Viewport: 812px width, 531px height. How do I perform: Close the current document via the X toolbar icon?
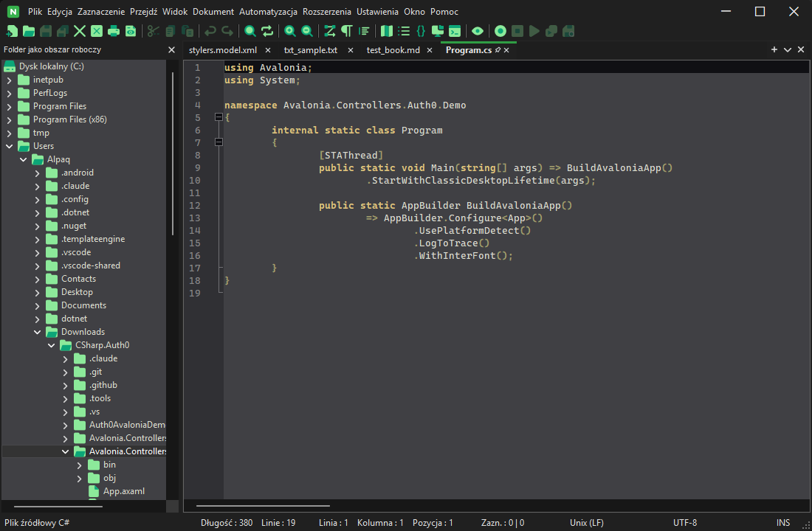pyautogui.click(x=79, y=31)
